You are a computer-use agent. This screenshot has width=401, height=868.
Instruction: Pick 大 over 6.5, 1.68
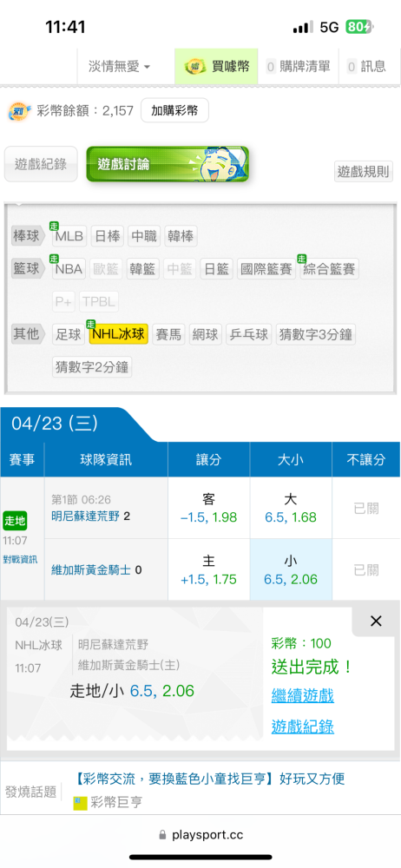click(x=291, y=508)
